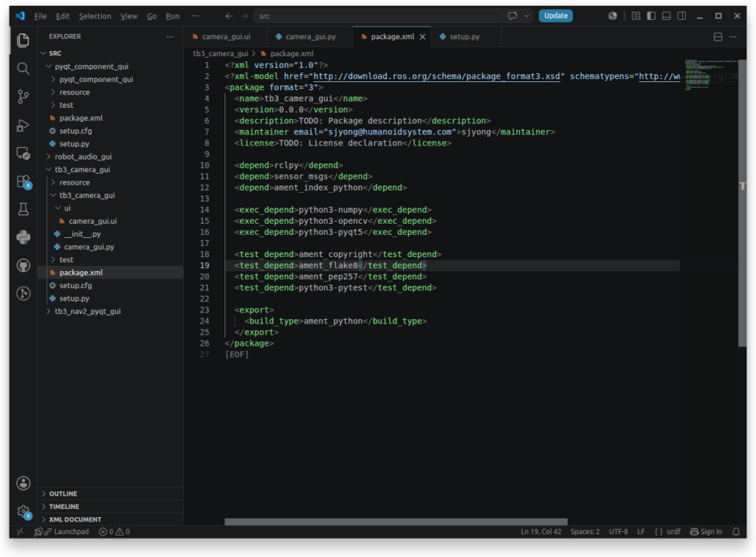Viewport: 756px width, 557px height.
Task: Expand the OUTLINE section
Action: pos(111,493)
